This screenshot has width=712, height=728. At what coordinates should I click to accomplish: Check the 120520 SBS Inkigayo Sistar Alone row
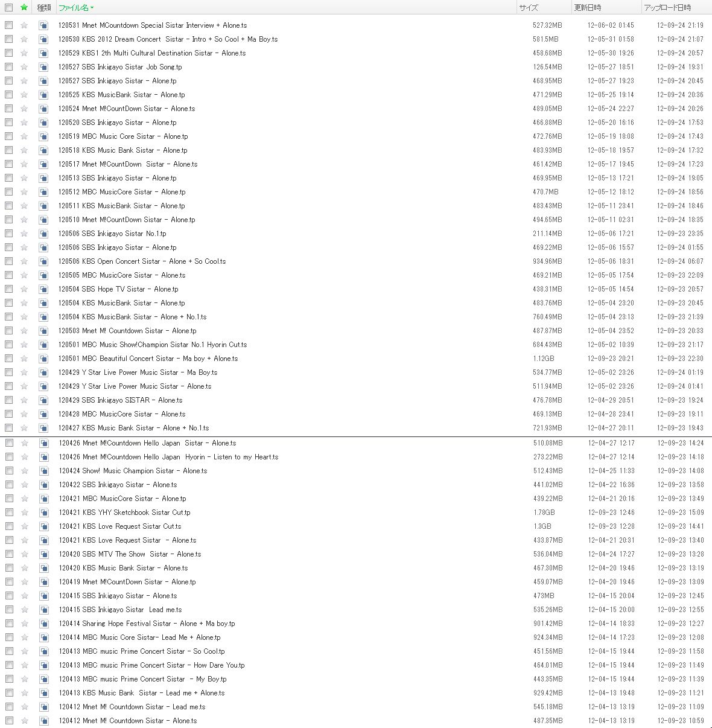pos(8,123)
